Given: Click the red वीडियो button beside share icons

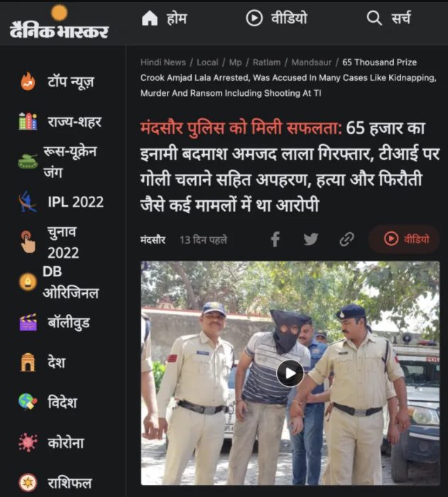Looking at the screenshot, I should [x=404, y=239].
